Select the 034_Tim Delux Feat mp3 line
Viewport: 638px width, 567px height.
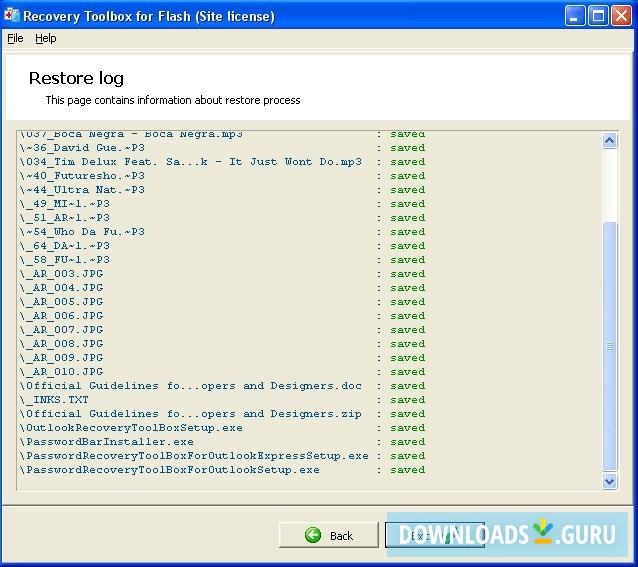pyautogui.click(x=223, y=162)
